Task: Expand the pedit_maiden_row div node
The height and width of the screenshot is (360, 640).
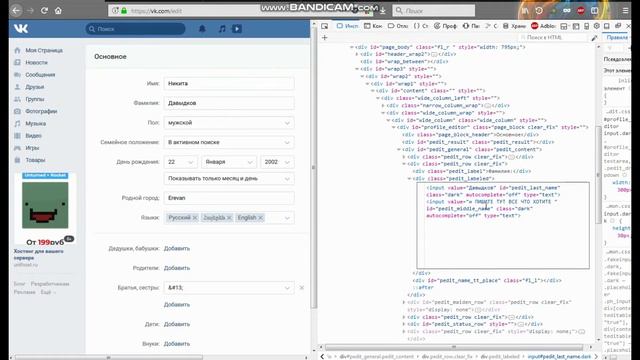Action: point(404,302)
